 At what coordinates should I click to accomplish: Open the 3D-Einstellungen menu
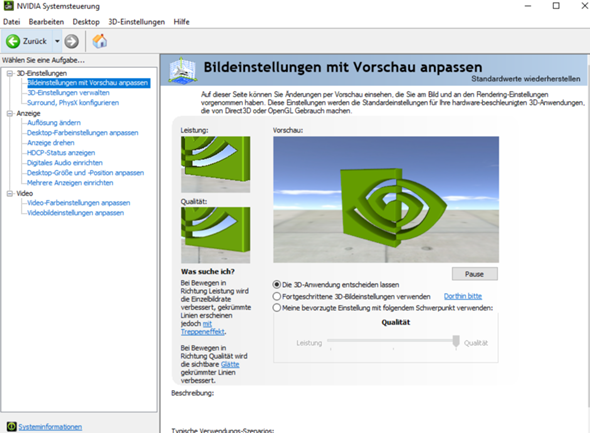point(136,22)
